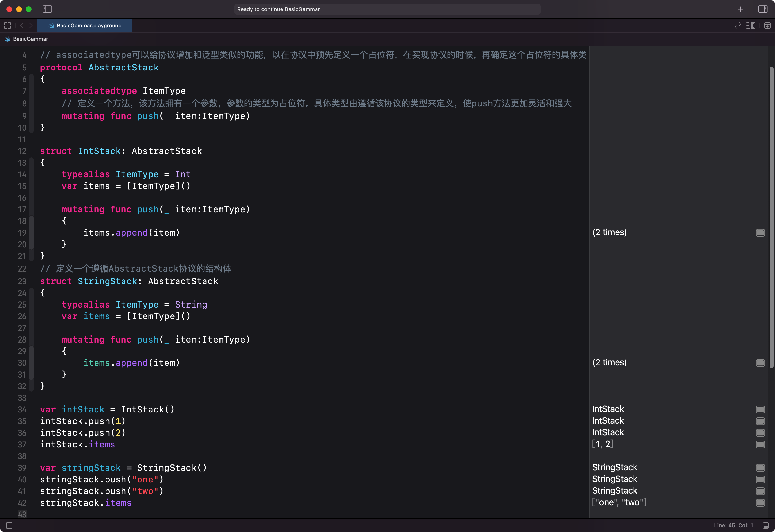Go back with the left chevron
Image resolution: width=775 pixels, height=532 pixels.
coord(22,25)
